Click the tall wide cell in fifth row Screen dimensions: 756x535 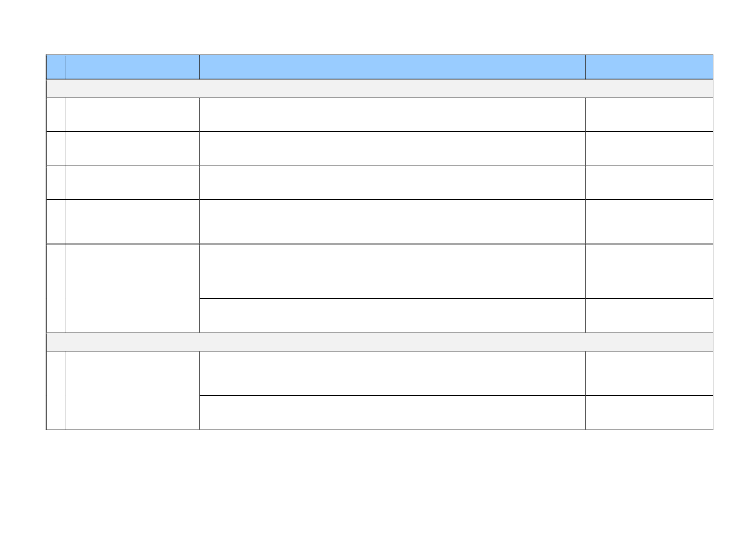point(393,271)
